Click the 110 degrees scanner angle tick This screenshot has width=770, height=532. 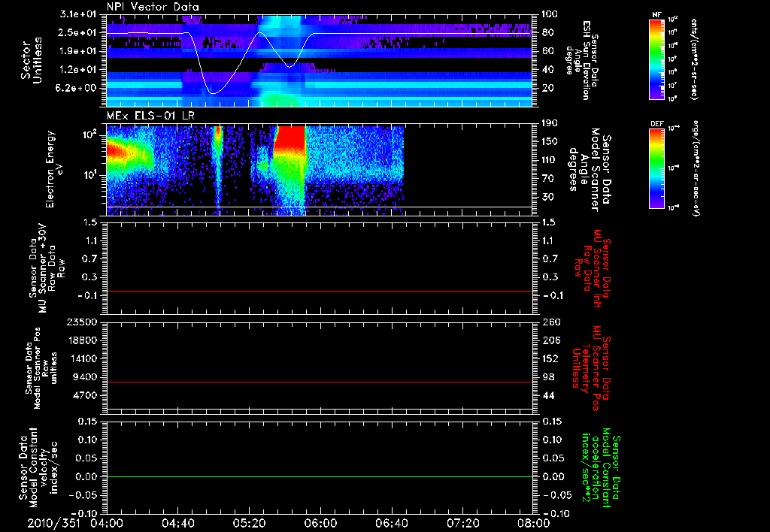click(550, 160)
